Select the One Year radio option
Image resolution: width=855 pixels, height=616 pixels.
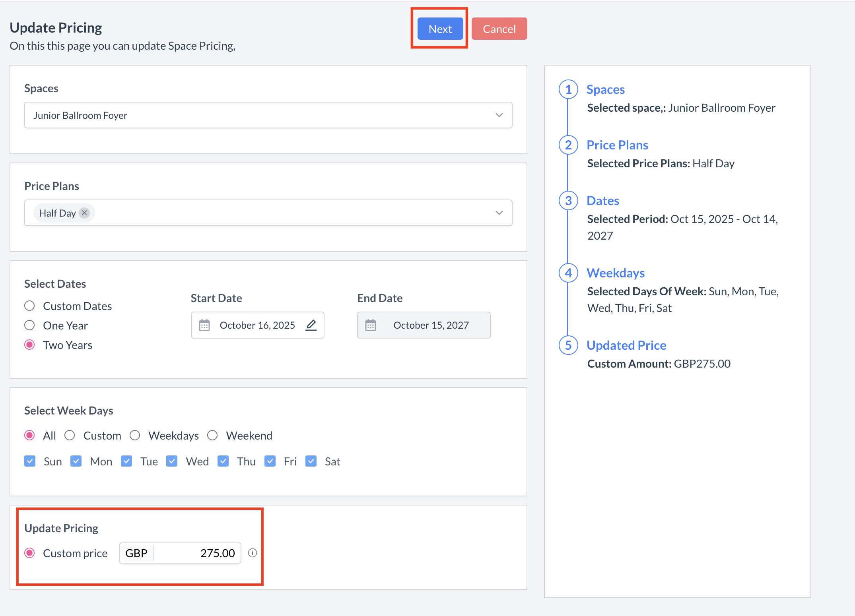30,325
